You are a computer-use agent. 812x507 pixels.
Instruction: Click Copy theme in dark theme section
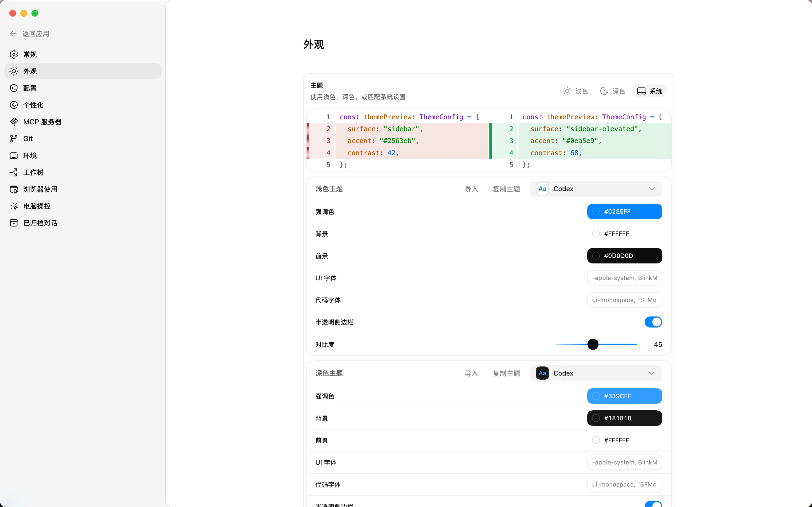(506, 373)
